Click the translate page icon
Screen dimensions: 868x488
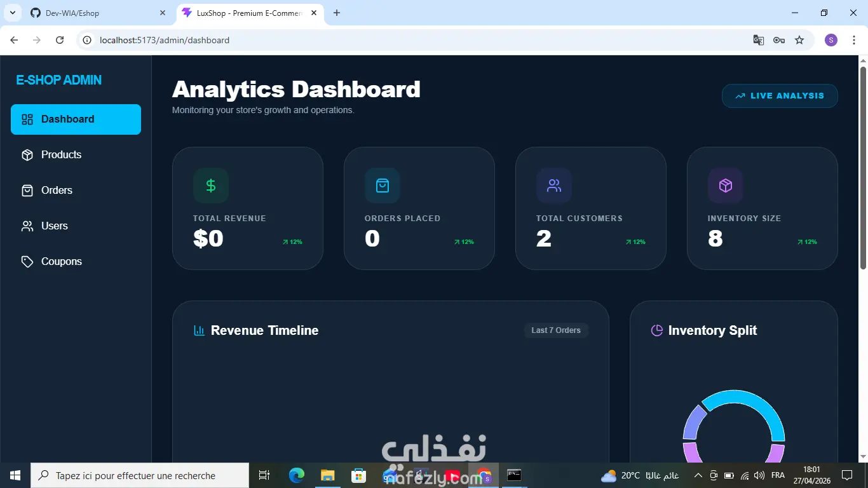(759, 40)
